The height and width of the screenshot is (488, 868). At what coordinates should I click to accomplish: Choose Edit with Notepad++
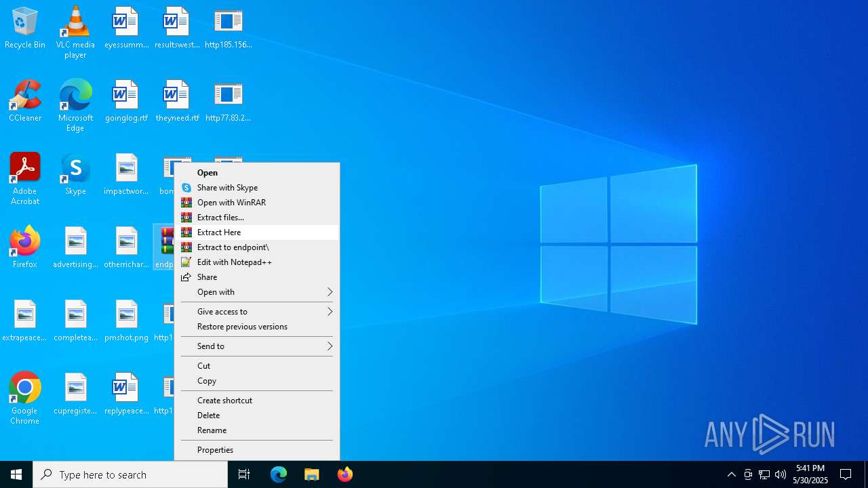[257, 262]
